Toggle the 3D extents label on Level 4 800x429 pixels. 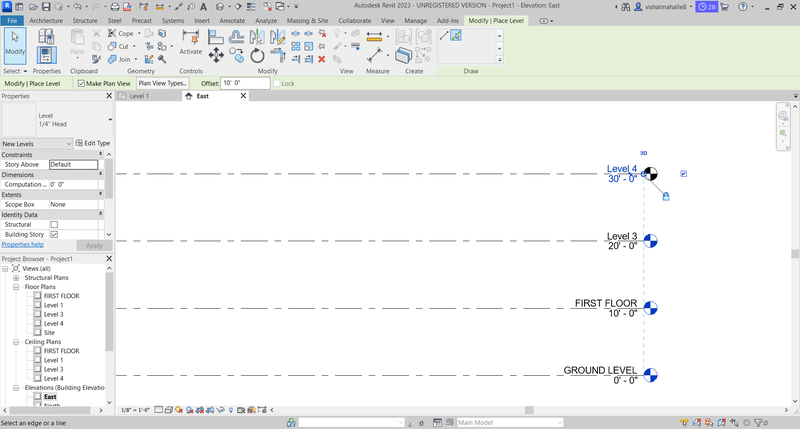click(643, 153)
